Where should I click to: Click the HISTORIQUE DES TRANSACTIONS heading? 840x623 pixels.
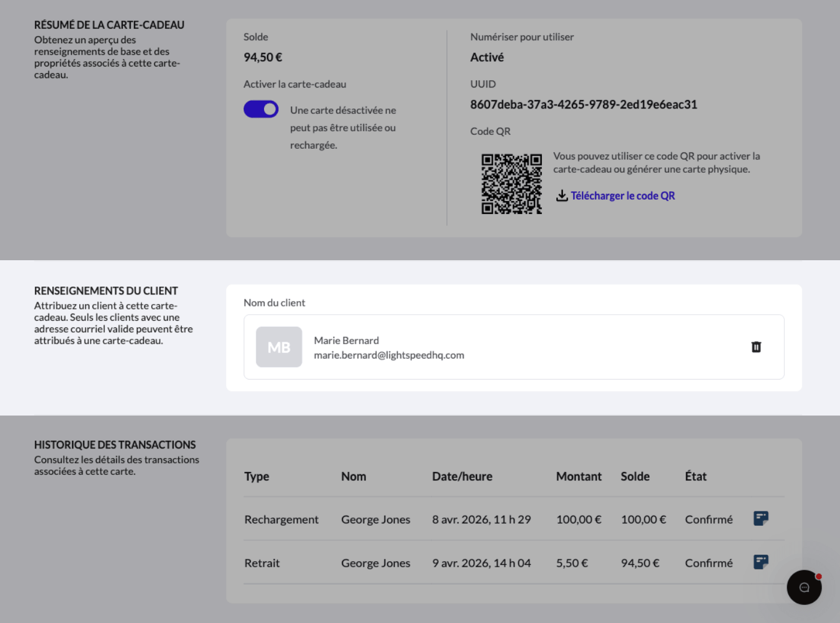coord(115,445)
